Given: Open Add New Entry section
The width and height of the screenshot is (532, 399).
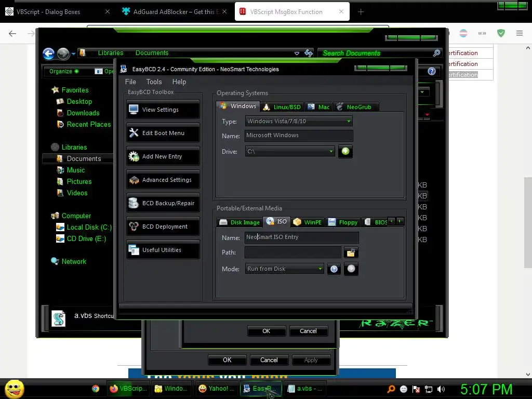Looking at the screenshot, I should [x=163, y=156].
